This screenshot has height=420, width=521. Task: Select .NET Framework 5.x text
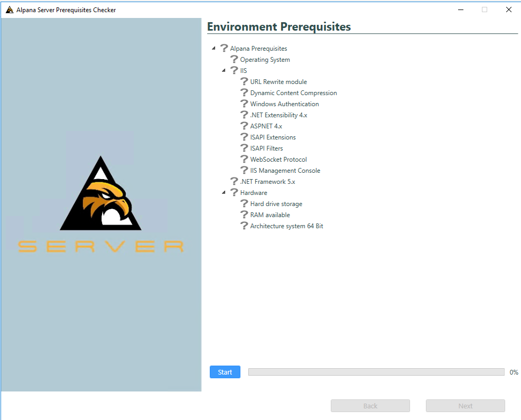pos(267,181)
